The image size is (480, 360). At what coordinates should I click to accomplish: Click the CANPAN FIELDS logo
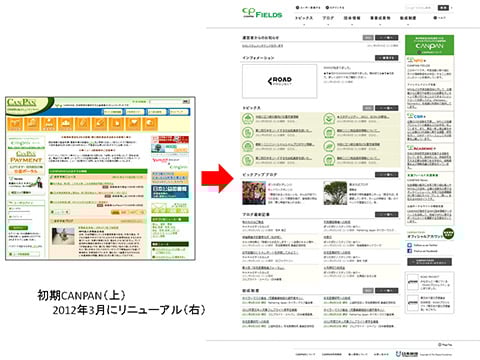click(x=262, y=13)
